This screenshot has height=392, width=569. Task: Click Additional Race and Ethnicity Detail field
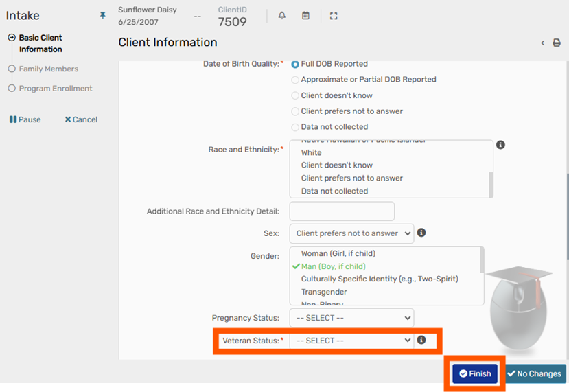[x=342, y=211]
